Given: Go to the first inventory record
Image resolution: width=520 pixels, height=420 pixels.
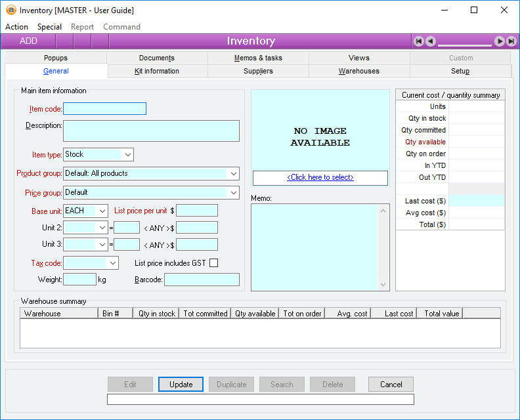Looking at the screenshot, I should point(419,41).
